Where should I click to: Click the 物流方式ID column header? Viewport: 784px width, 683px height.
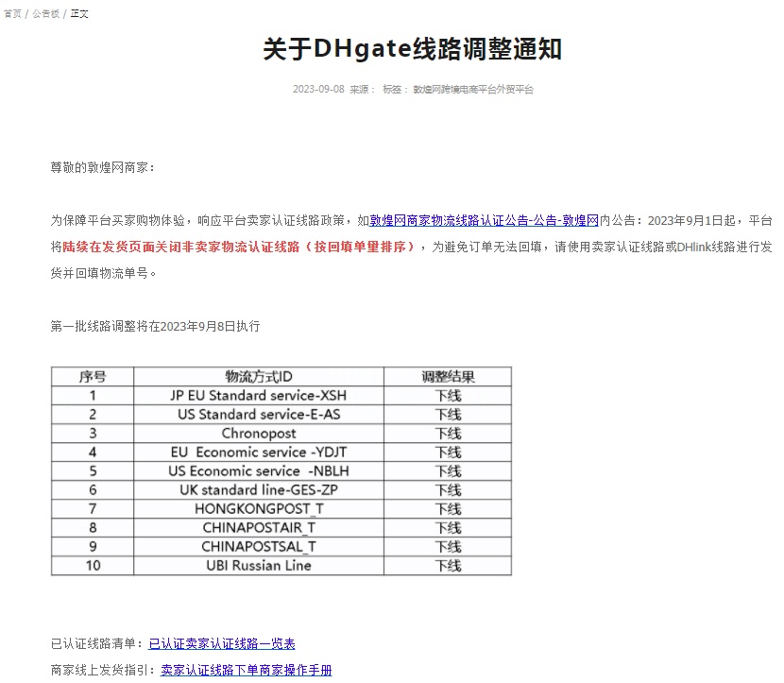pos(259,377)
